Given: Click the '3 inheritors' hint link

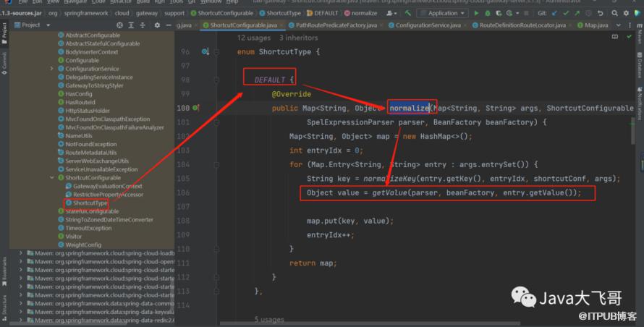Looking at the screenshot, I should 298,38.
